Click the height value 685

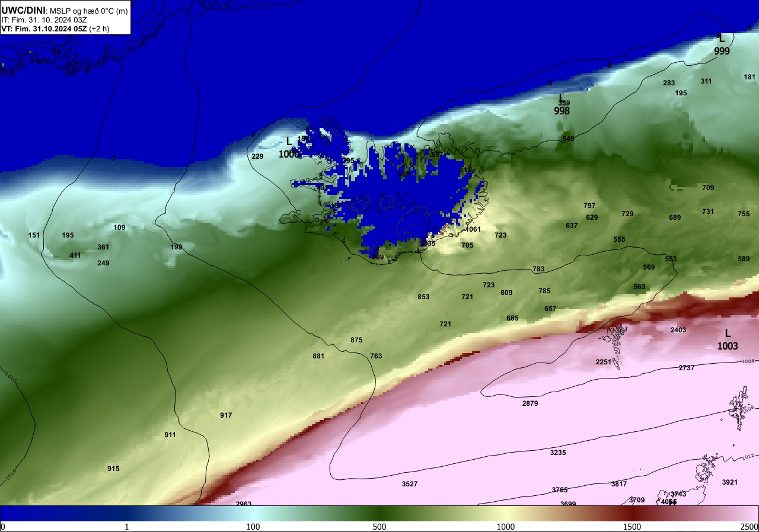(512, 318)
